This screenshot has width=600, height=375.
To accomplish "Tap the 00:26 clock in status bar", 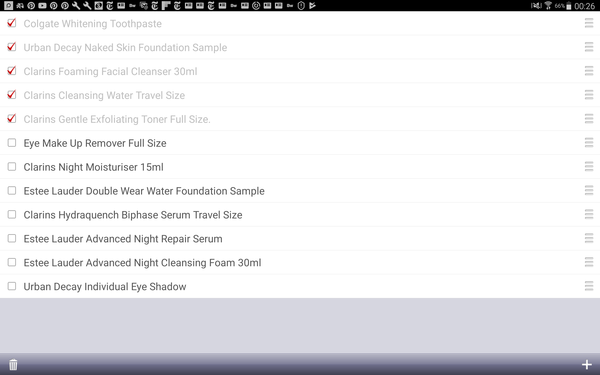I will click(584, 6).
